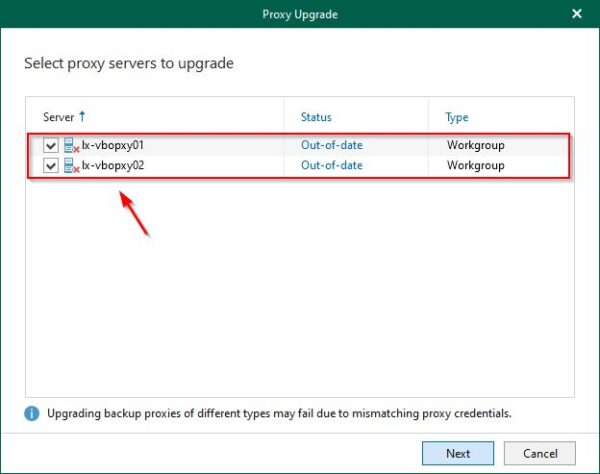Click Workgroup type in lx-vbopxy01 row
Image resolution: width=600 pixels, height=474 pixels.
[476, 145]
